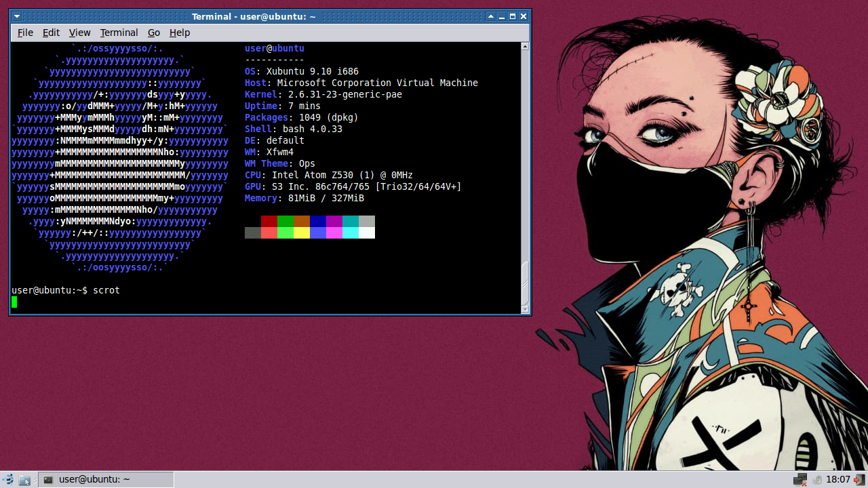Close the Terminal window
This screenshot has width=868, height=488.
point(524,16)
